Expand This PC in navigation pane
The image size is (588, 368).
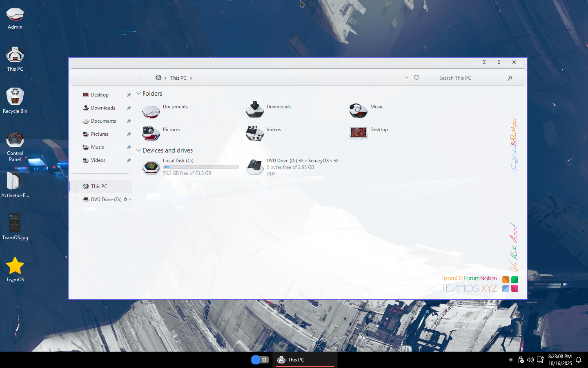(x=76, y=186)
